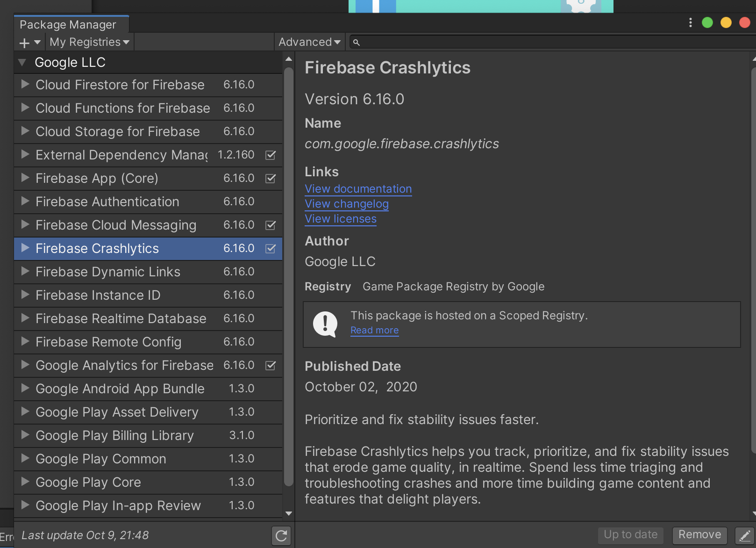Toggle the Firebase Cloud Messaging checkmark

click(x=271, y=225)
